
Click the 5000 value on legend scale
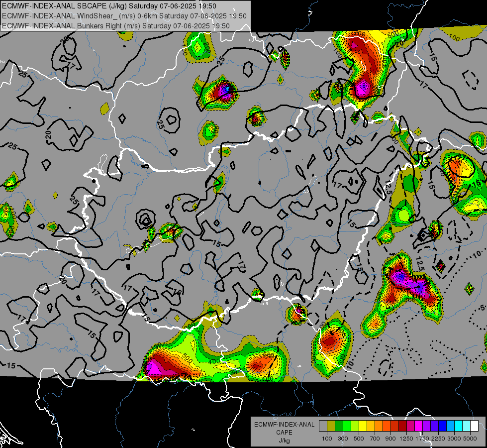470,439
